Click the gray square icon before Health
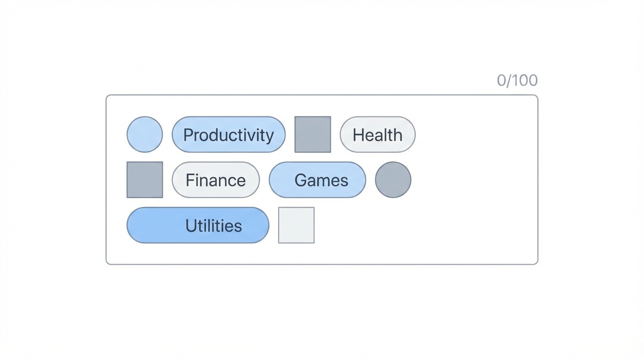 312,134
